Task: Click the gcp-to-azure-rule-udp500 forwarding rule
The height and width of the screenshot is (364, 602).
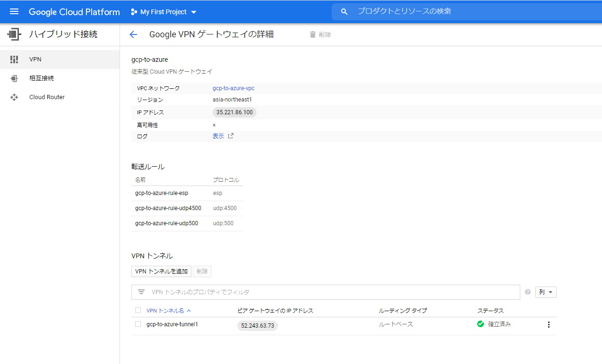Action: 166,223
